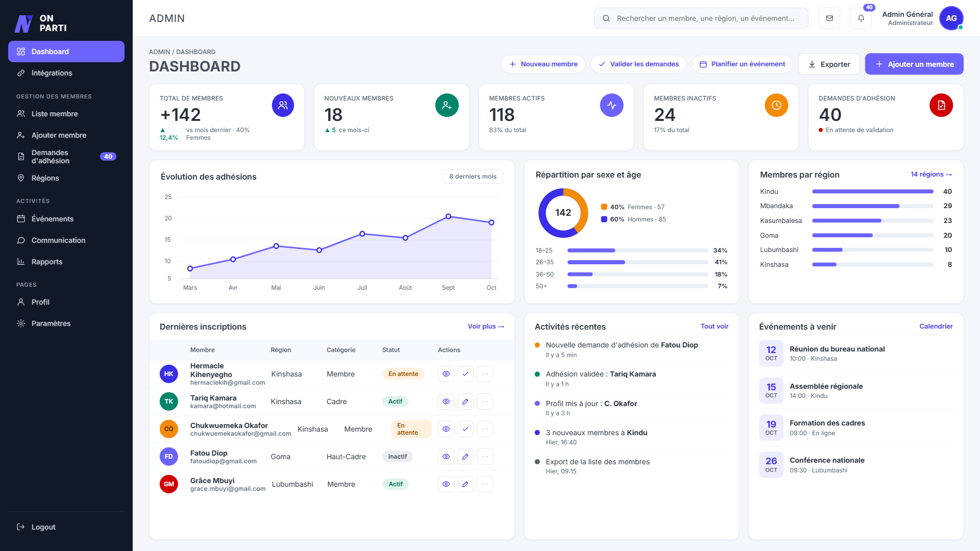Click the Membres inactifs clock icon

coord(776,105)
